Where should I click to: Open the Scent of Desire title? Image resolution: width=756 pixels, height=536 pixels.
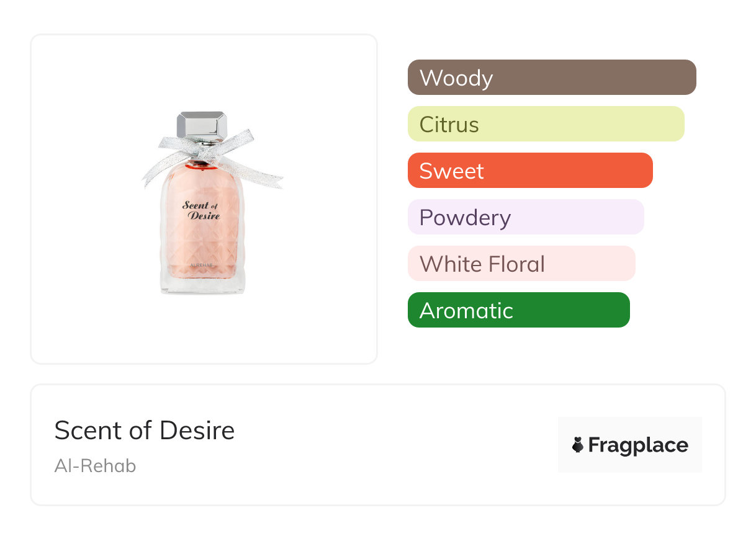click(x=145, y=431)
